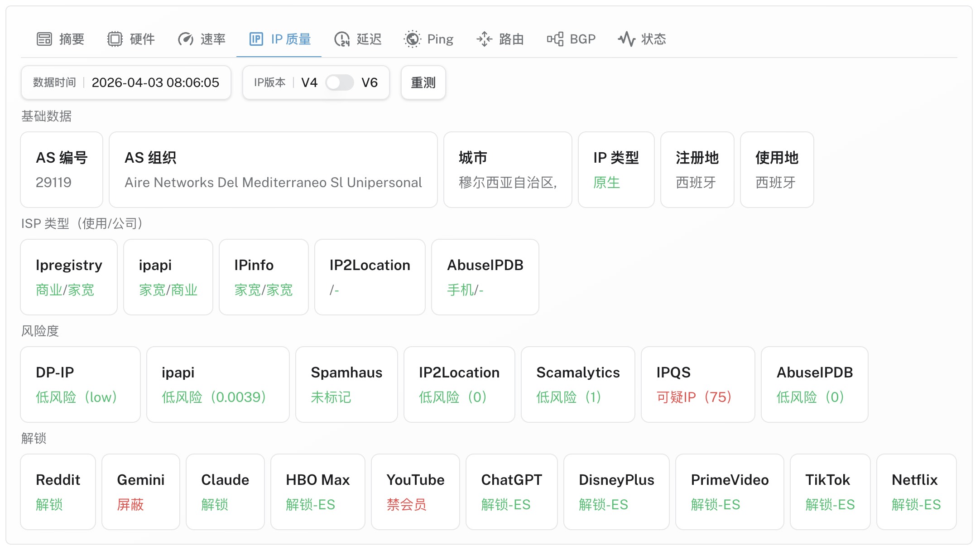Switch to the 硬件 tab
The width and height of the screenshot is (980, 551).
(x=131, y=39)
